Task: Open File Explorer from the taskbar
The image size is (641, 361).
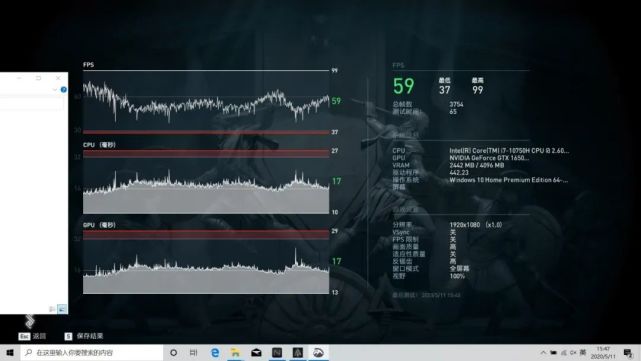Action: pos(235,352)
